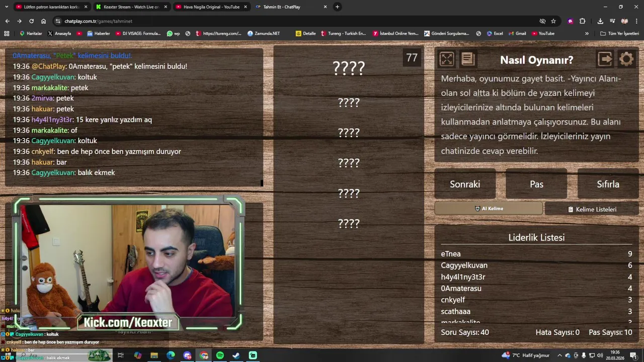Click Cagyyelkuvan in the Liderlik Listesi
The image size is (644, 362).
(464, 265)
